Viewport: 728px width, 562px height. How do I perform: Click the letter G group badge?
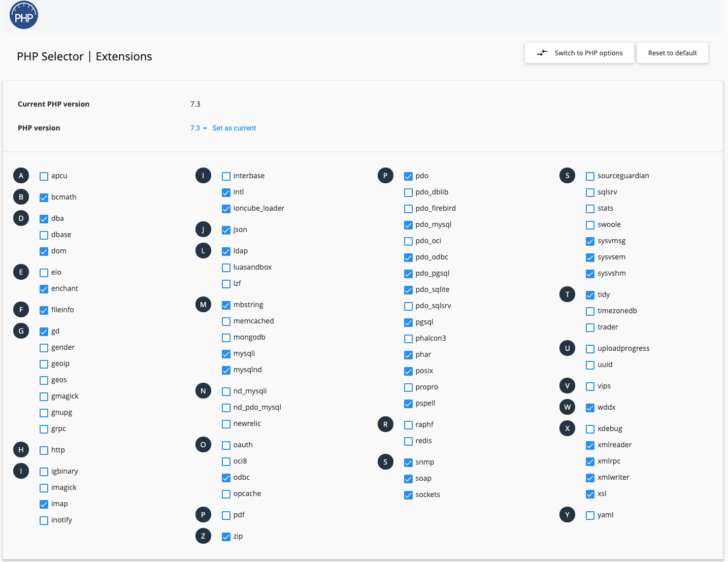[21, 331]
